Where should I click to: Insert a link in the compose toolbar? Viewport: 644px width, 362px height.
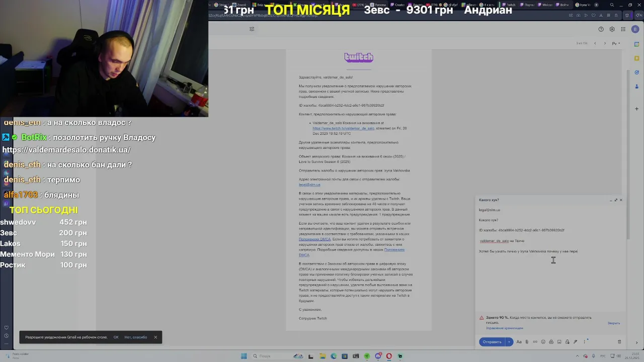point(535,342)
